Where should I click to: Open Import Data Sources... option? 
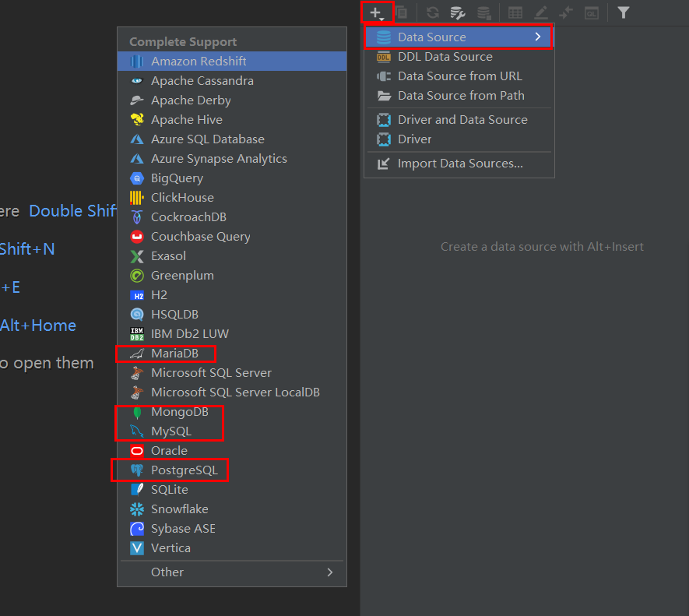pos(459,164)
